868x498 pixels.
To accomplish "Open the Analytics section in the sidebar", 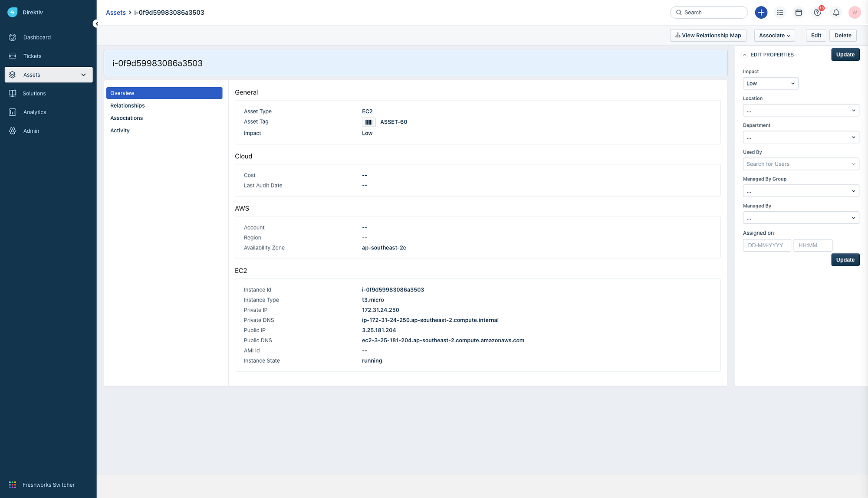I will (x=35, y=112).
